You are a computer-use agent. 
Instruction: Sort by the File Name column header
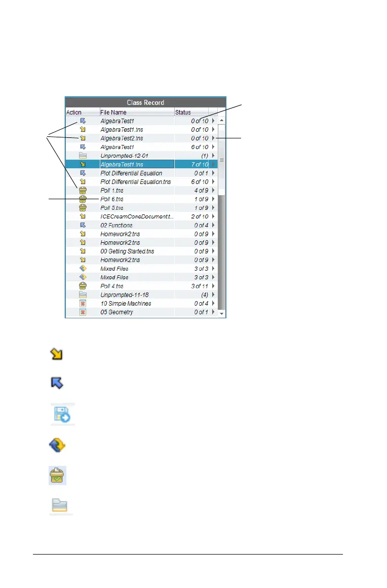[x=137, y=112]
